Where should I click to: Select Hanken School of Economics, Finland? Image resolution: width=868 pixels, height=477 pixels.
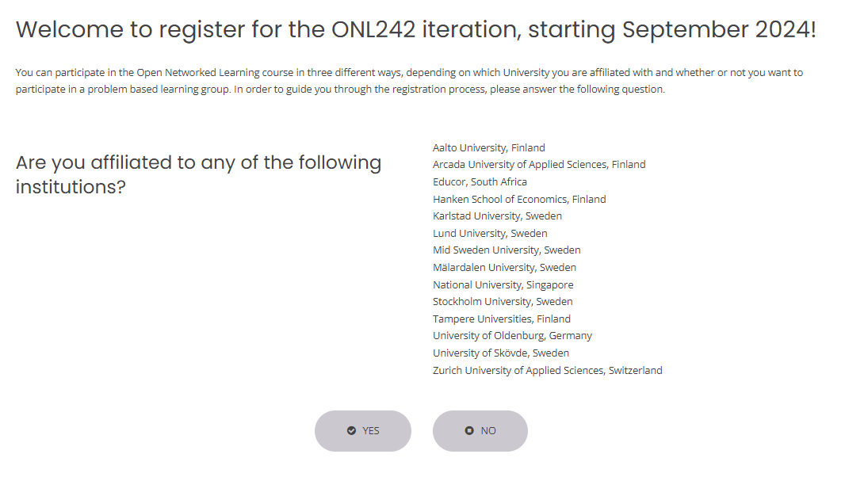(519, 199)
